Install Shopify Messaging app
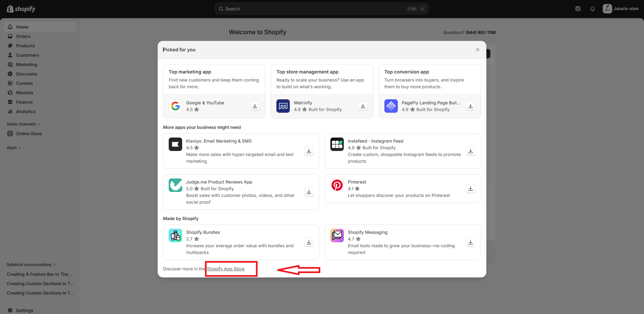 click(471, 242)
